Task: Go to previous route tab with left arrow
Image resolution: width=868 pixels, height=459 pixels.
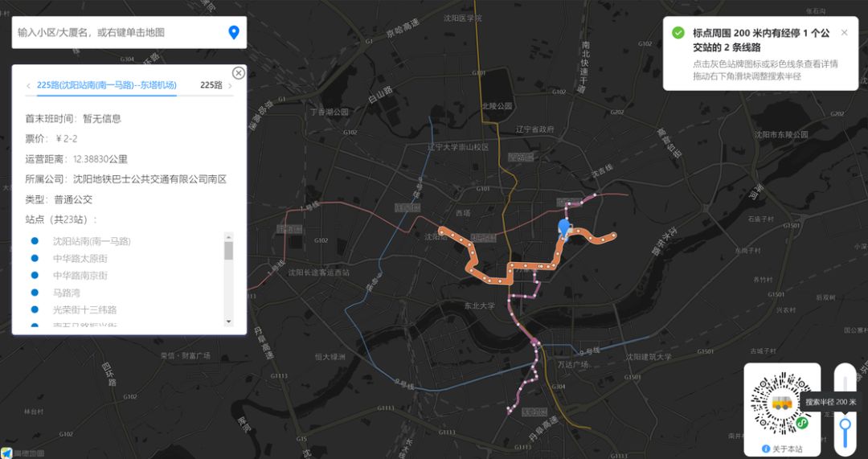Action: click(28, 85)
